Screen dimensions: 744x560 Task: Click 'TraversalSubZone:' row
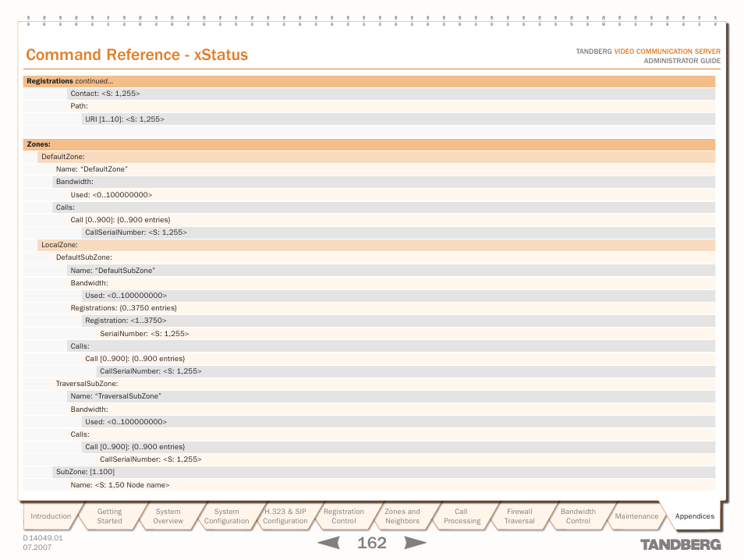pyautogui.click(x=384, y=384)
